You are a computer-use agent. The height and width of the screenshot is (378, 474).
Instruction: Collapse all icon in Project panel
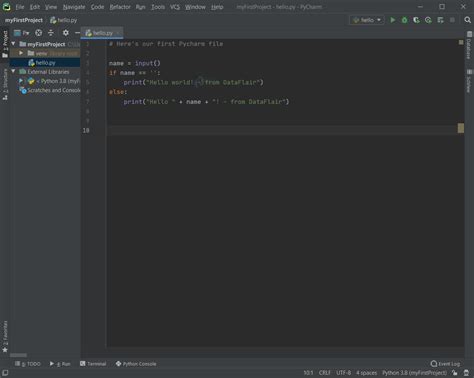pyautogui.click(x=51, y=33)
